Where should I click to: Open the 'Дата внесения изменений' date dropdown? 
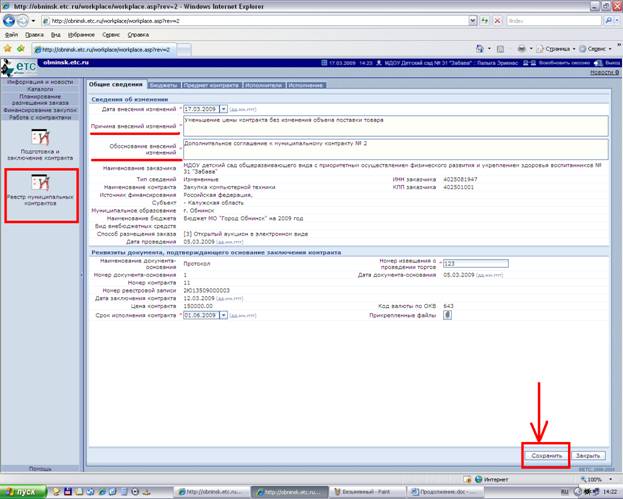pyautogui.click(x=223, y=109)
